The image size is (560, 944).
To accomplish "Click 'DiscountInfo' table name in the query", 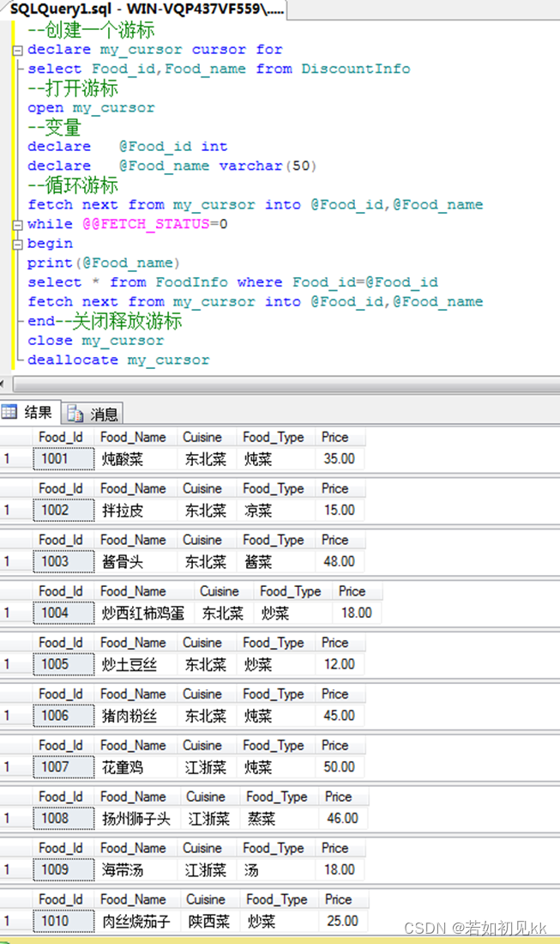I will 356,69.
